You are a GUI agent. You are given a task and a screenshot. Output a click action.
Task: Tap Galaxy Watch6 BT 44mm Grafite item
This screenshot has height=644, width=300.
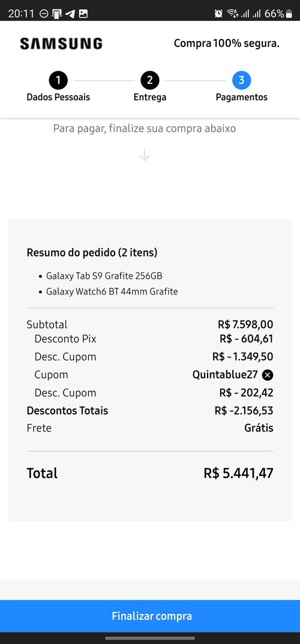pyautogui.click(x=112, y=291)
